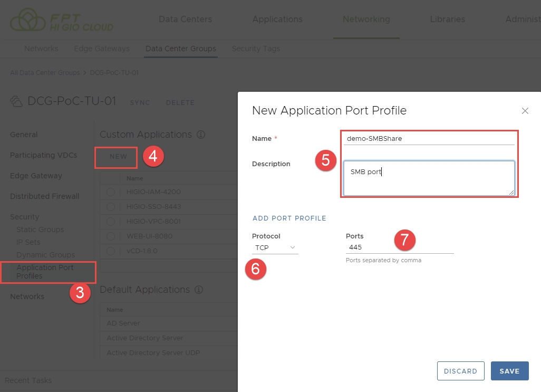Click the info icon beside Default Applications
The height and width of the screenshot is (392, 541).
click(199, 290)
